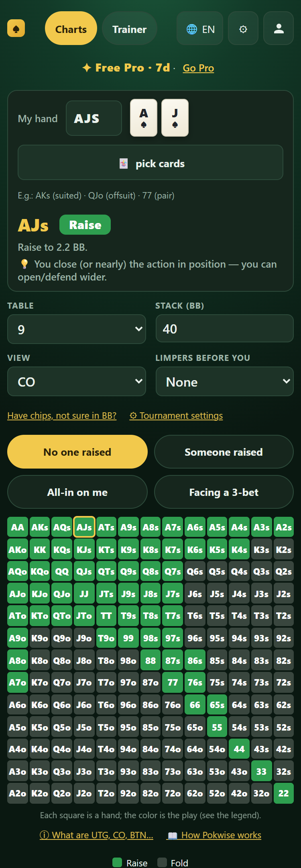Select the 33 hand cell
The width and height of the screenshot is (301, 868).
point(262,771)
